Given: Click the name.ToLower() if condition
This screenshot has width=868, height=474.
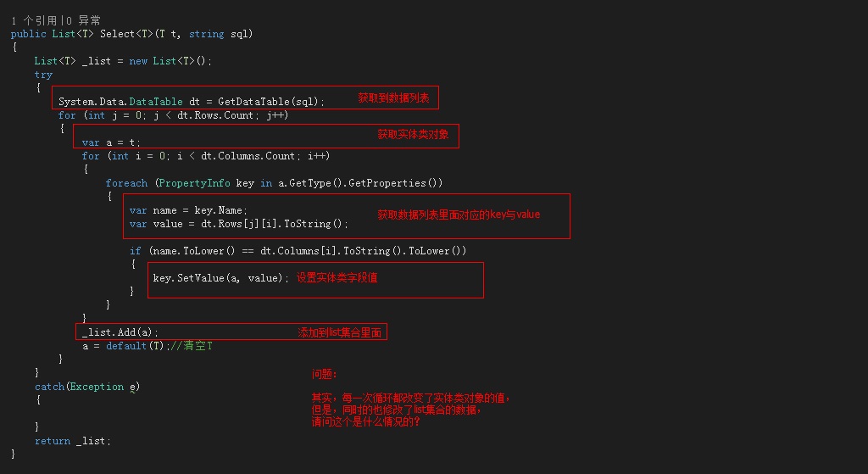Looking at the screenshot, I should click(x=308, y=251).
